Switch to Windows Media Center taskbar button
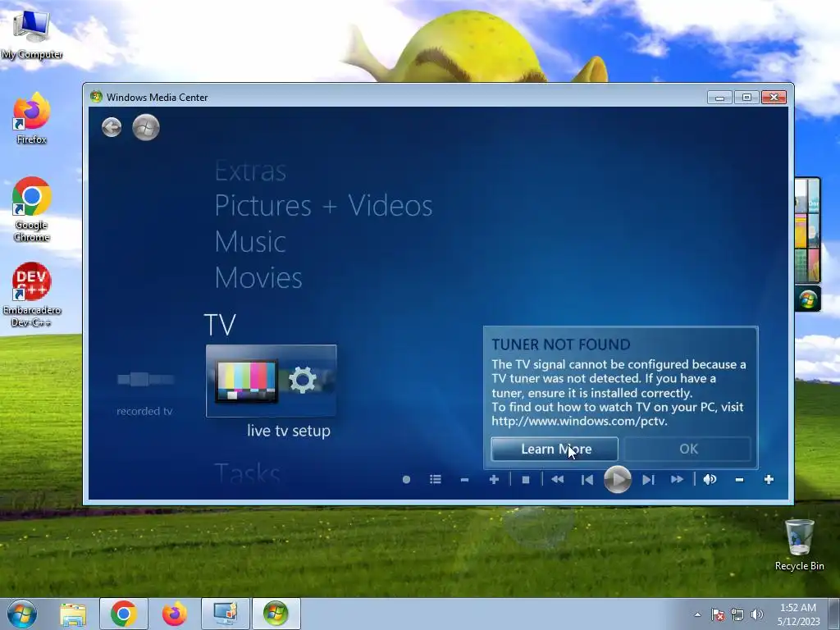The width and height of the screenshot is (840, 630). (276, 614)
